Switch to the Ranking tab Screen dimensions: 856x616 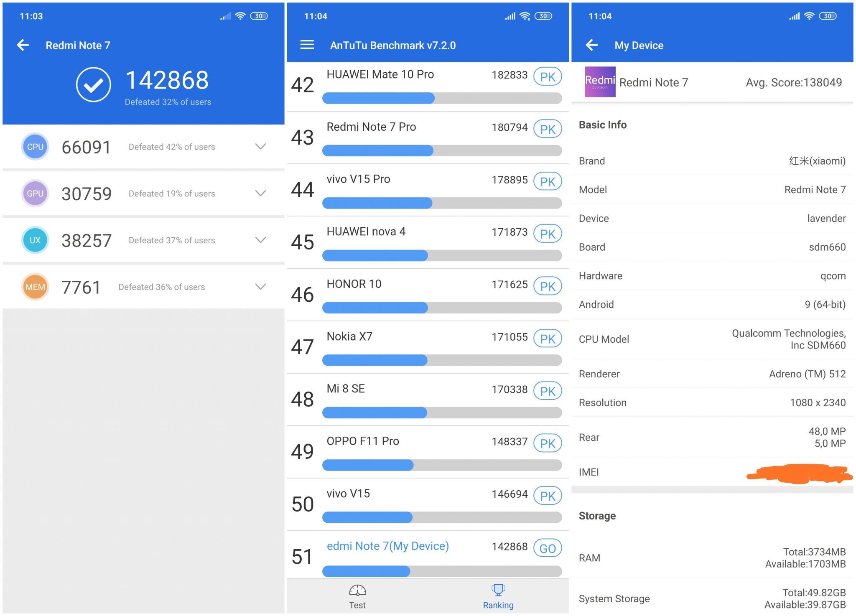click(x=498, y=597)
